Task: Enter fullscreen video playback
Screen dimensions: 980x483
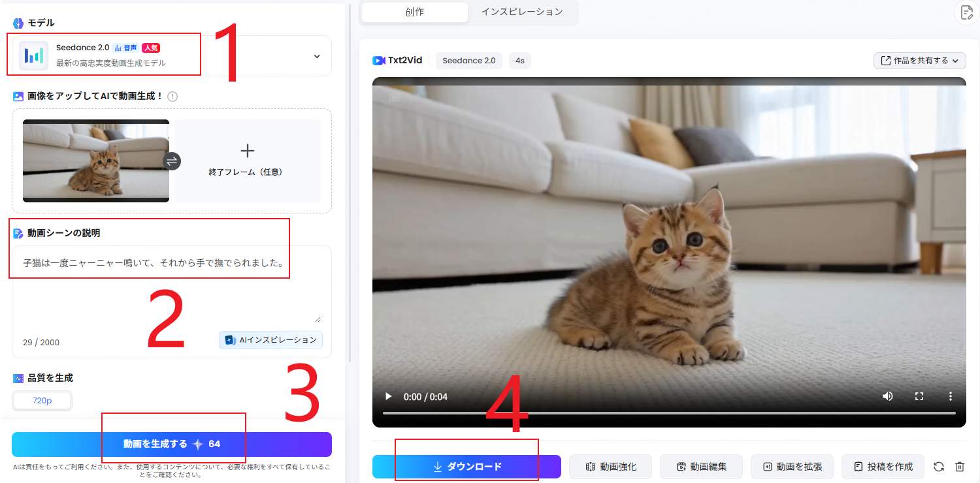Action: (x=919, y=396)
